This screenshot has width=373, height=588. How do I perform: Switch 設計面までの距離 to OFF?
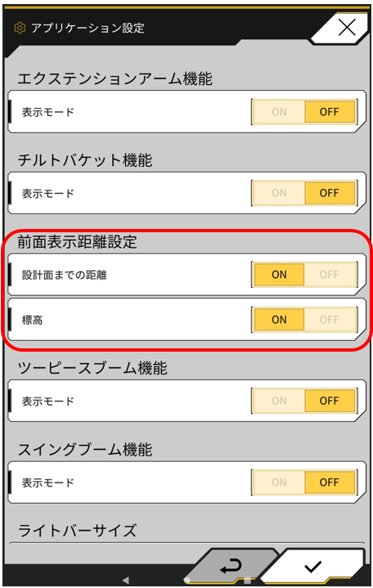click(330, 275)
